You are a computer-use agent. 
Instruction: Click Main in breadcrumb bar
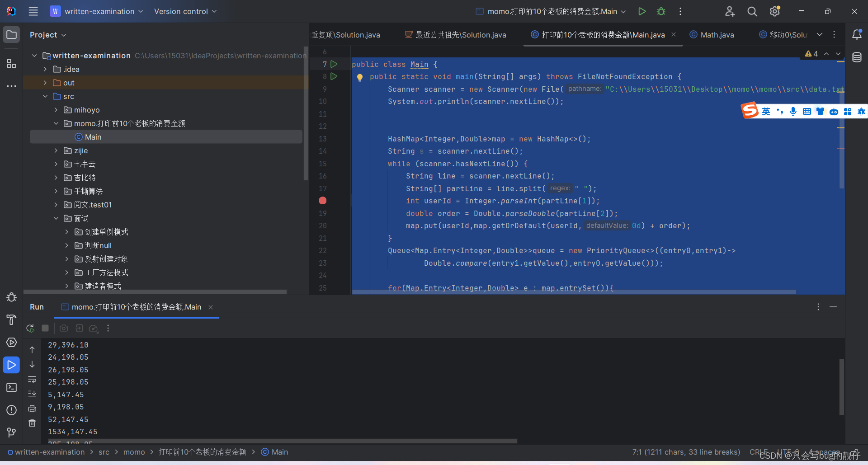pos(275,452)
